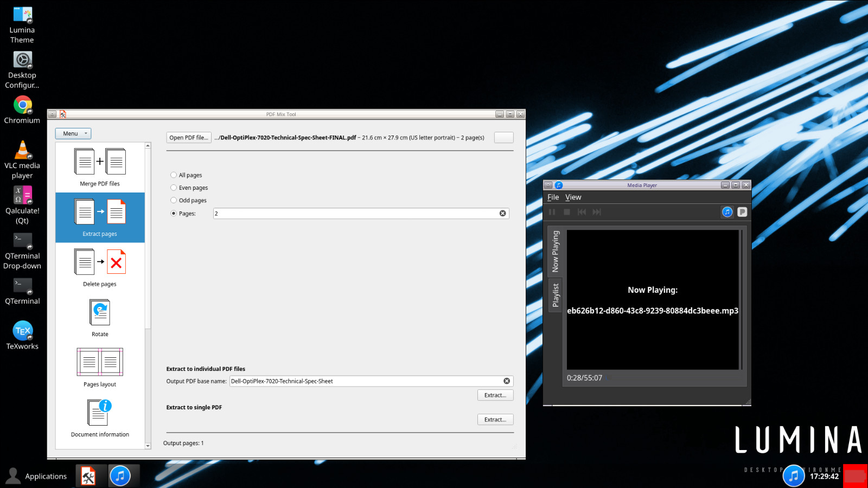Viewport: 868px width, 488px height.
Task: Launch QTerminal from the desktop
Action: pos(22,291)
